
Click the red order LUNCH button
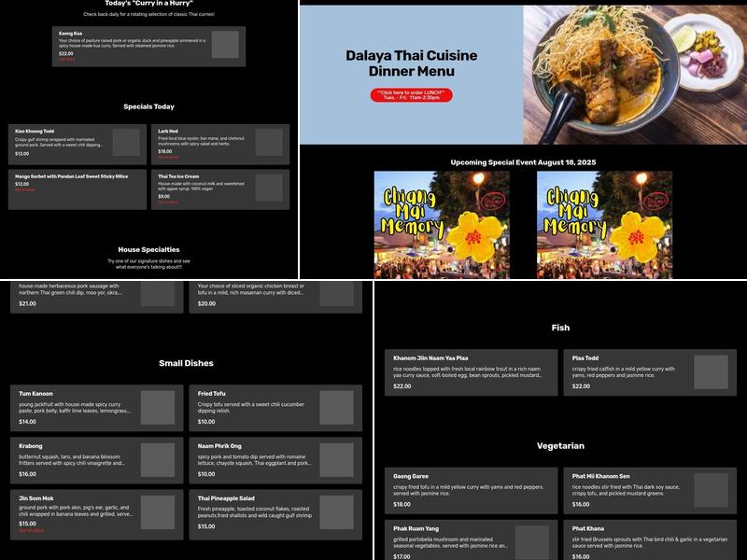point(411,95)
